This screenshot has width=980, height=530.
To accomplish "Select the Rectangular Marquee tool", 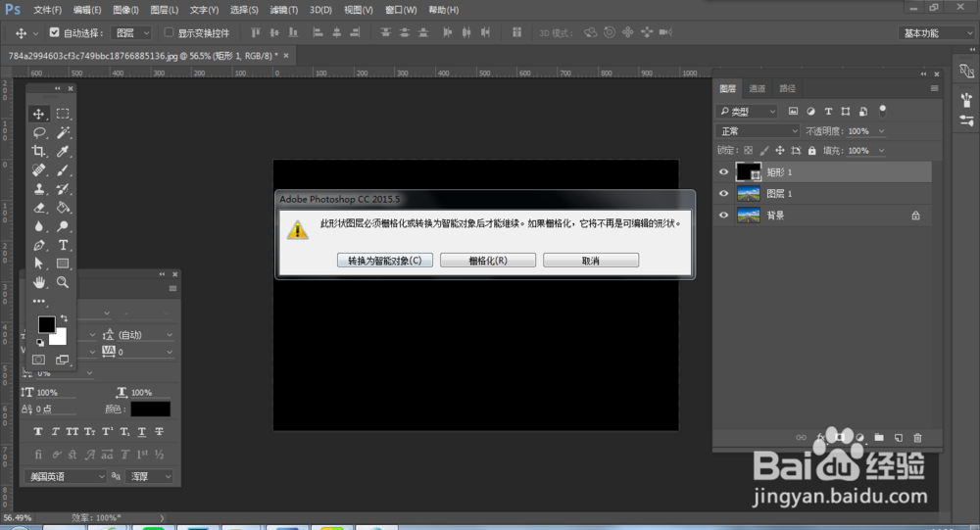I will coord(63,114).
